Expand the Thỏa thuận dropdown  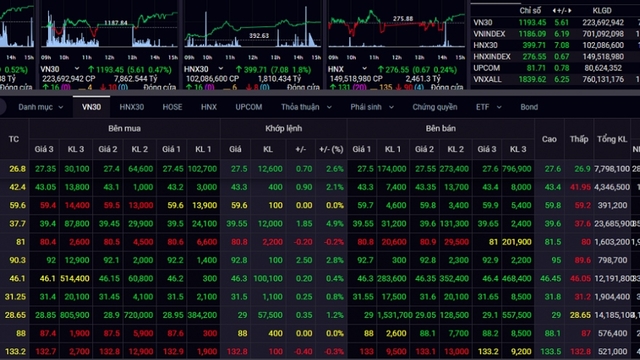[329, 107]
